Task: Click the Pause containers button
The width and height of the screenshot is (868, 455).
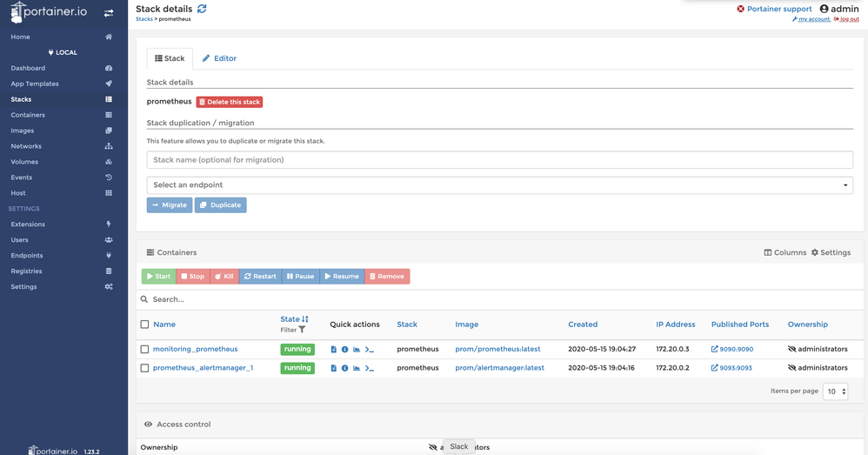Action: [301, 276]
